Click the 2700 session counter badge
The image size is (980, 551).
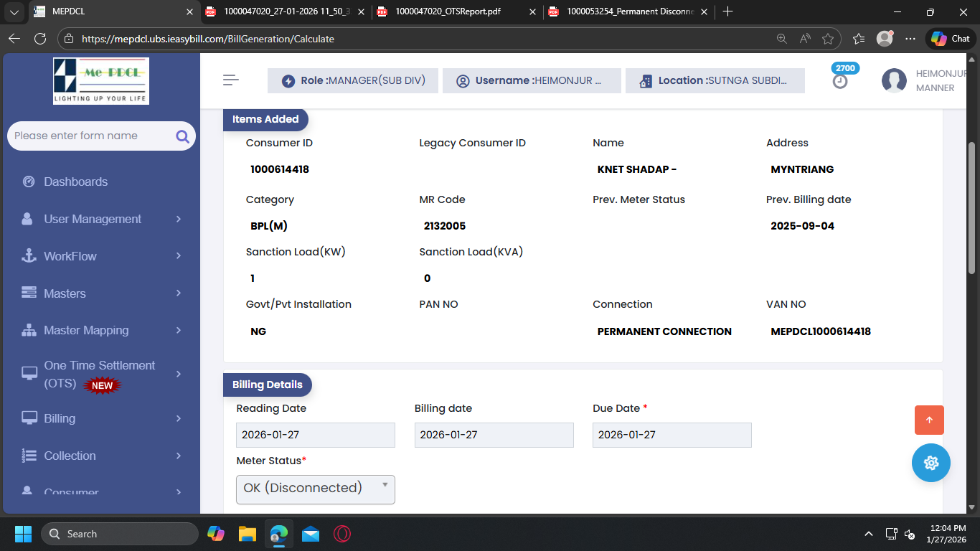coord(845,68)
